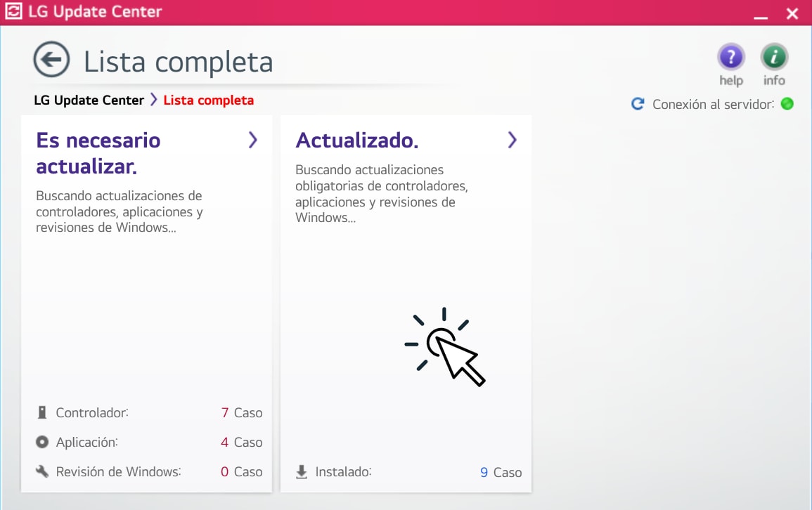Expand the "Es necesario actualizar" chevron
The image size is (812, 510).
point(252,140)
